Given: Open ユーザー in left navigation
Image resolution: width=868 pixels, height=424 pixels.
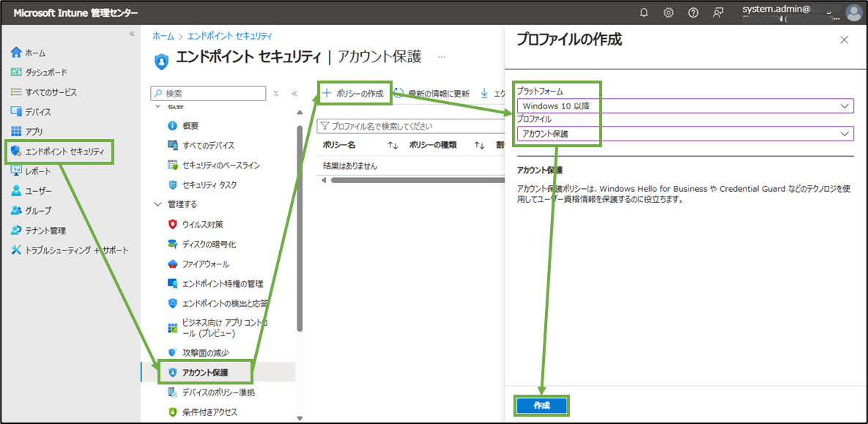Looking at the screenshot, I should coord(31,191).
